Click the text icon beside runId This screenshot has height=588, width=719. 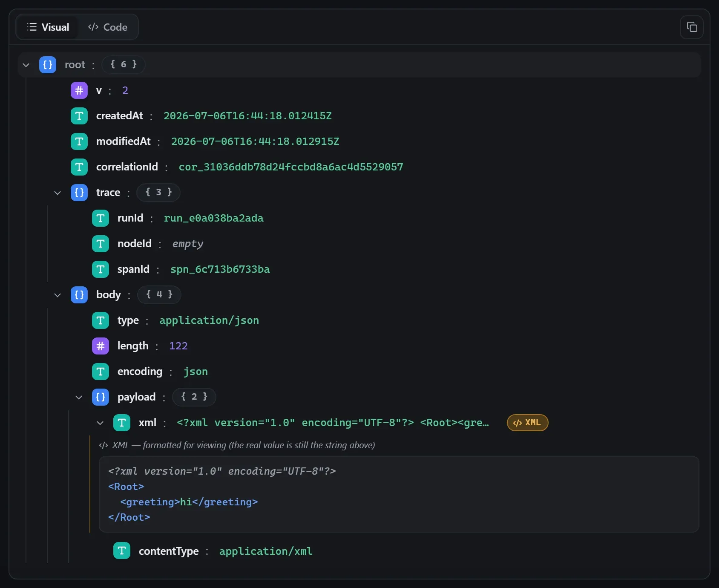(101, 218)
